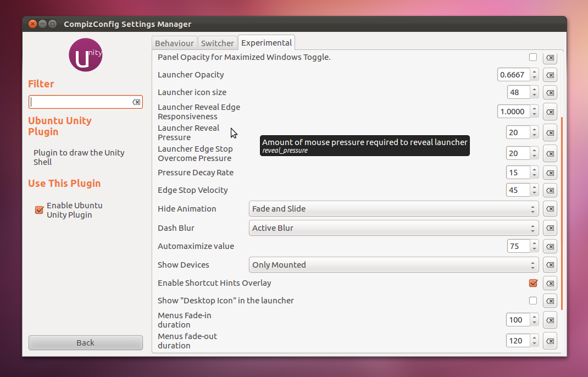The image size is (588, 377).
Task: Reset Menus Fade-in duration to default
Action: (x=550, y=319)
